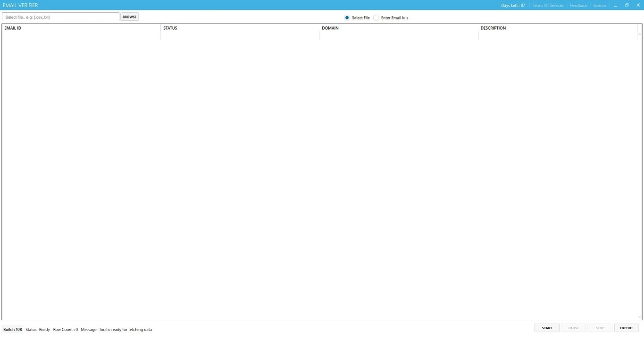The height and width of the screenshot is (342, 644).
Task: Minimize the Email Verifier window
Action: [616, 5]
